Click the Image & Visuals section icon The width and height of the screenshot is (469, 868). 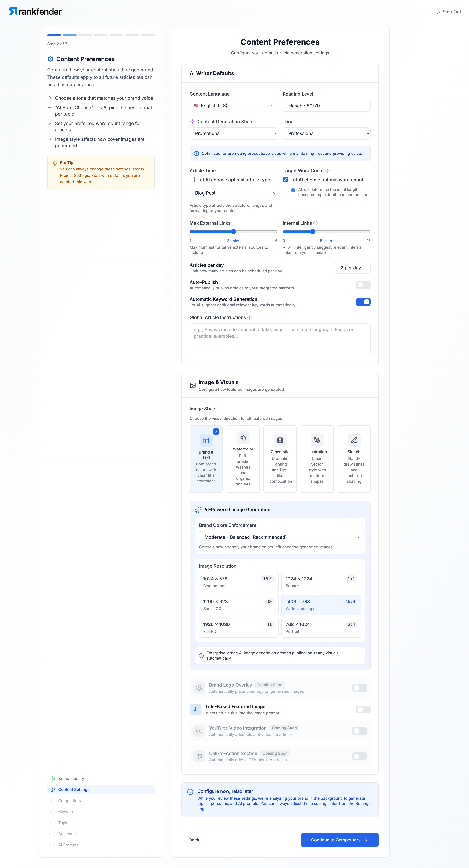click(193, 385)
